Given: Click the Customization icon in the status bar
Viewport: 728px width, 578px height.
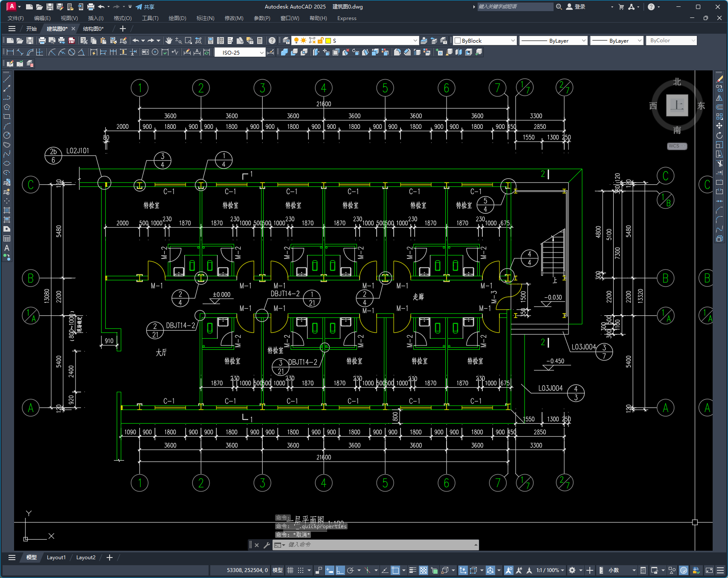Looking at the screenshot, I should pos(720,570).
